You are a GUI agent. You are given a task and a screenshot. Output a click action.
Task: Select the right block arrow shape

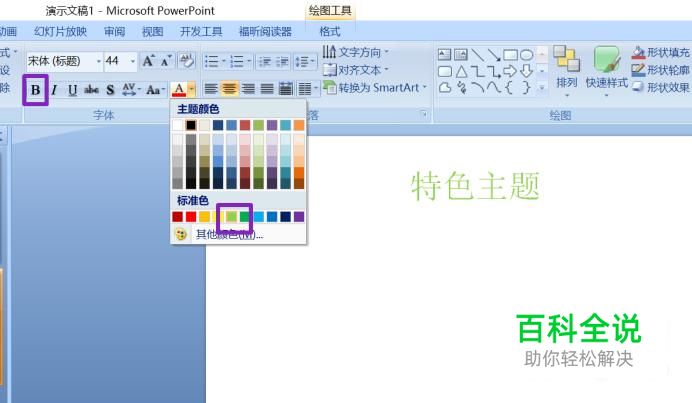(510, 71)
